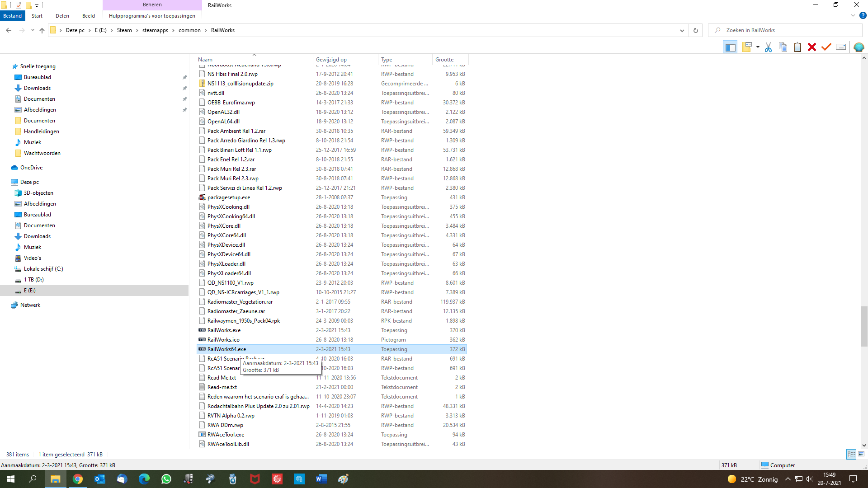Expand breadcrumb chevron after Steam
This screenshot has width=868, height=488.
pyautogui.click(x=137, y=30)
